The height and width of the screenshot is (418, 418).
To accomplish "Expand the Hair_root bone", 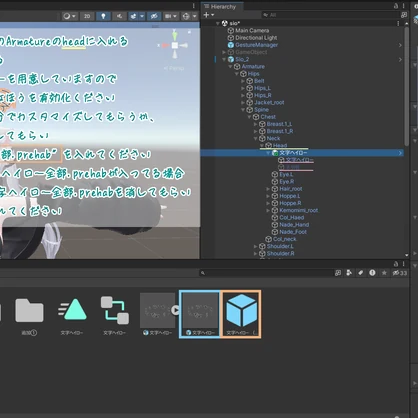I will [x=268, y=189].
